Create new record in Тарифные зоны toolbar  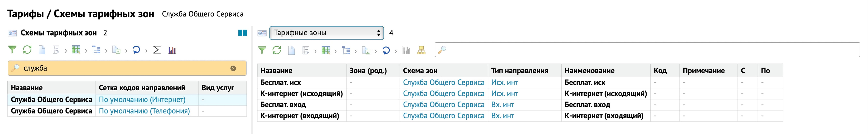[291, 50]
